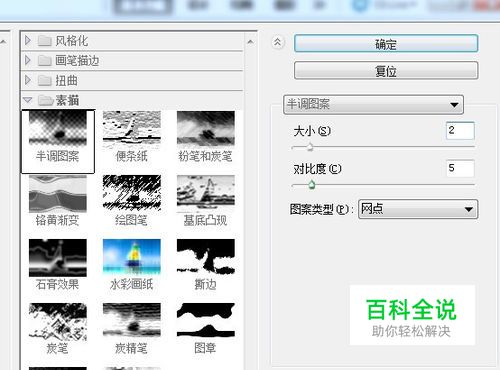
Task: Choose the 炭笔 filter thumbnail
Action: point(58,321)
